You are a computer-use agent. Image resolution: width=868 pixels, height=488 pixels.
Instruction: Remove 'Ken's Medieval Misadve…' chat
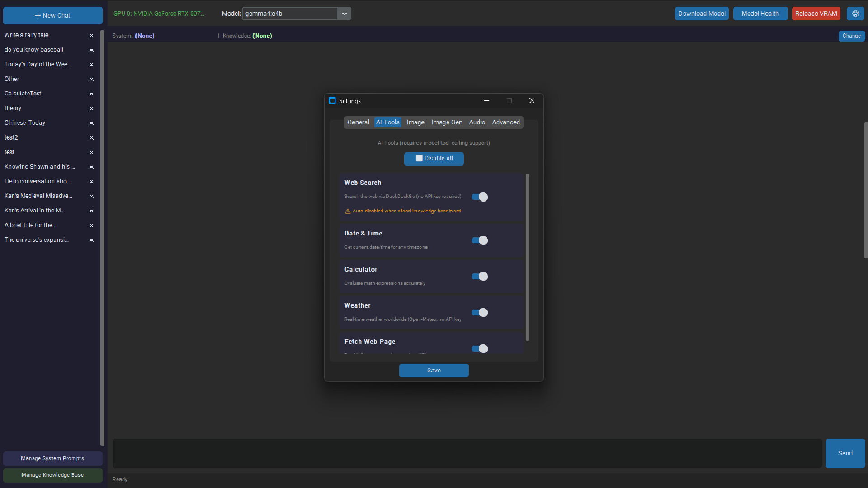(x=91, y=196)
